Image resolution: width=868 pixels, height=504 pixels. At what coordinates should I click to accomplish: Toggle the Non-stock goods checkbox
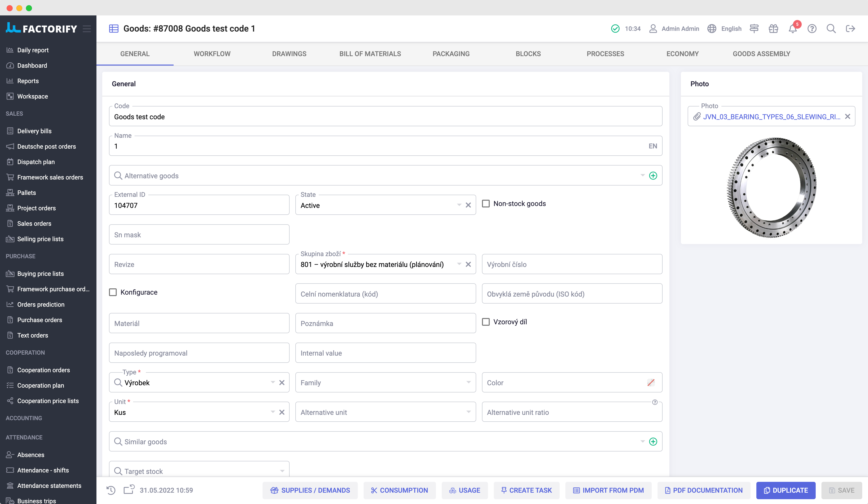486,203
